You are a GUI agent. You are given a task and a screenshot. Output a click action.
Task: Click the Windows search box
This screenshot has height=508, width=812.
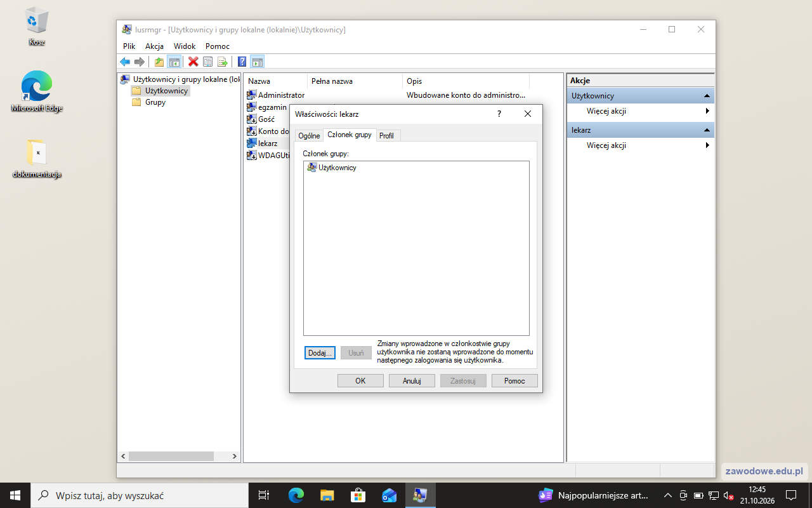140,495
